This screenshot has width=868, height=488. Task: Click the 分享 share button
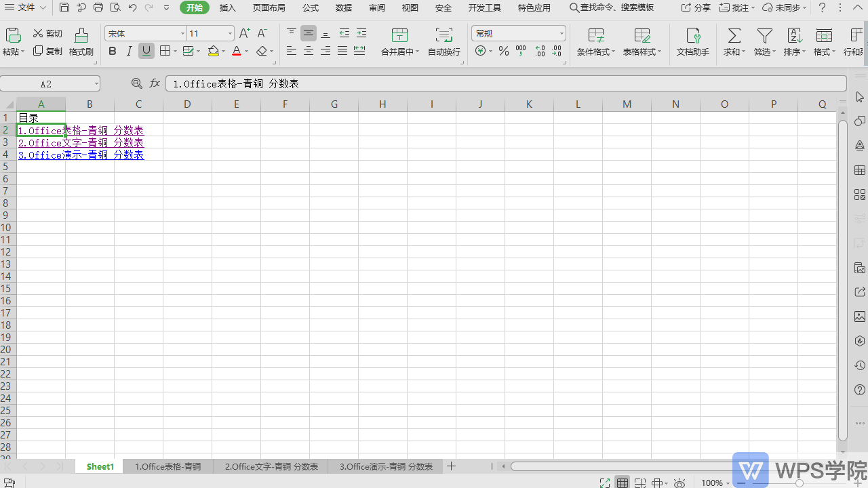point(696,7)
